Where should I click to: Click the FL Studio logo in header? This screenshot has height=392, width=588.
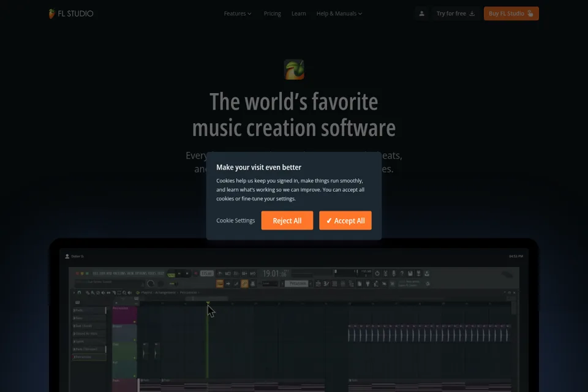(x=71, y=13)
